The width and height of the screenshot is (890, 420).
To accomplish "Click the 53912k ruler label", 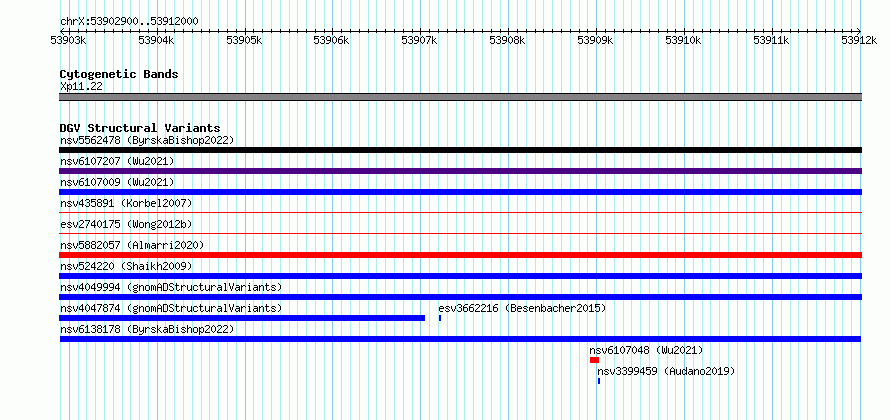I will point(859,40).
